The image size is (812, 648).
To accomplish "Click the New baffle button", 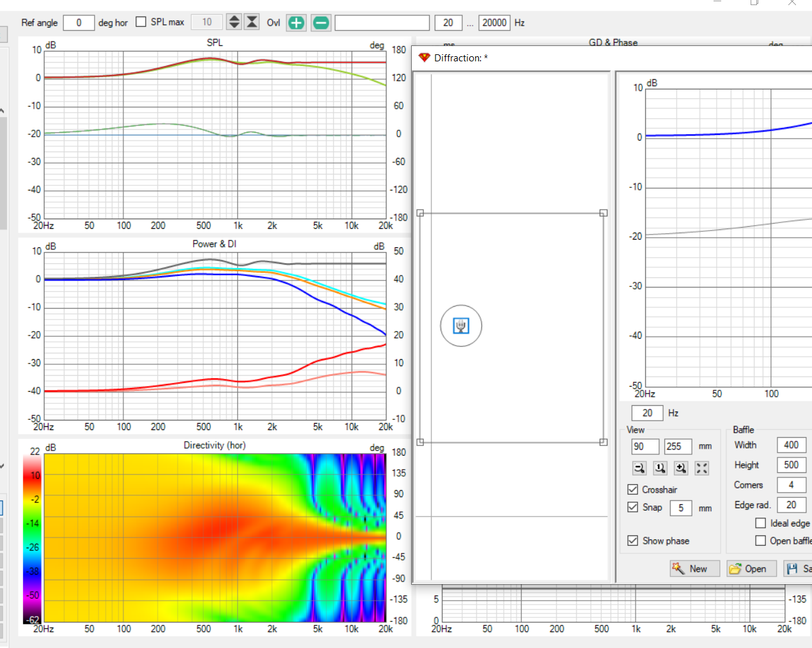I will (x=695, y=569).
